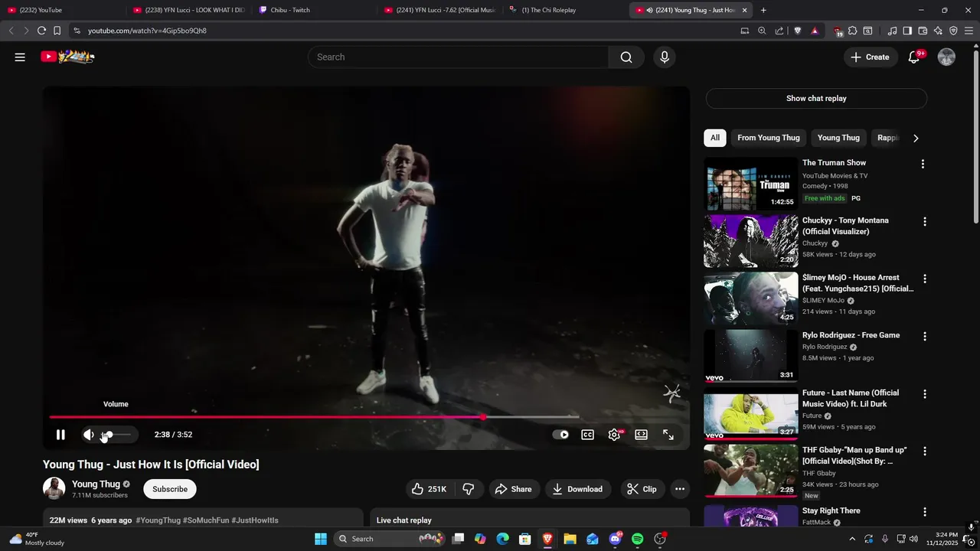Toggle closed captions on the player
980x551 pixels.
point(587,435)
